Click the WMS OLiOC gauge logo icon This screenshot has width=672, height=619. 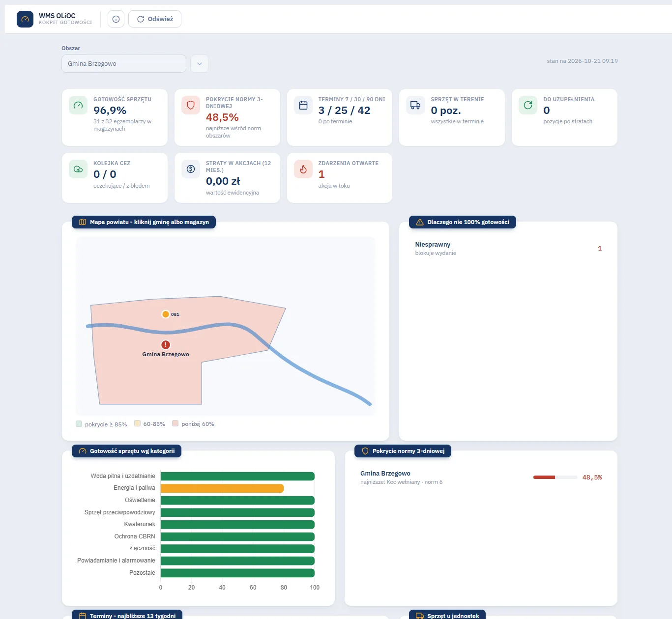pyautogui.click(x=25, y=19)
